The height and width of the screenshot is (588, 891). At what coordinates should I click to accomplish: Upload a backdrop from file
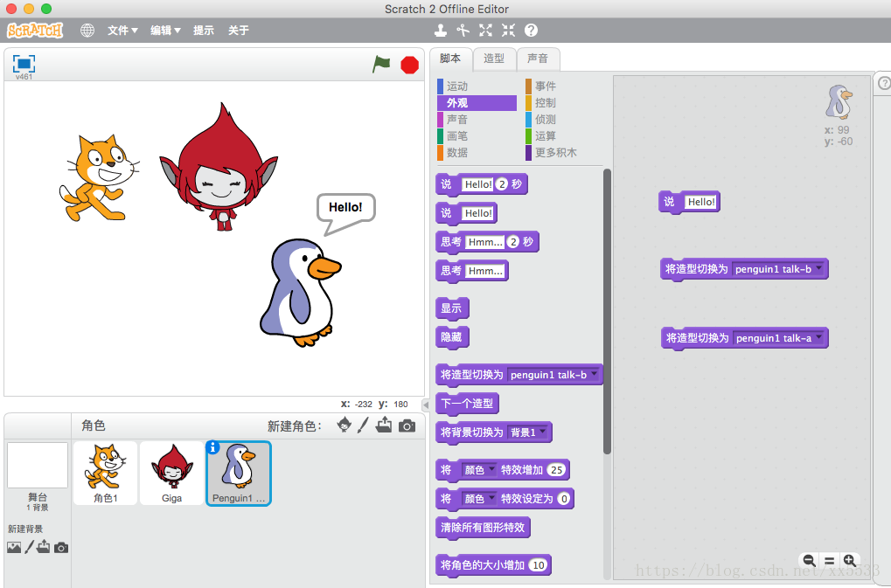pos(43,547)
